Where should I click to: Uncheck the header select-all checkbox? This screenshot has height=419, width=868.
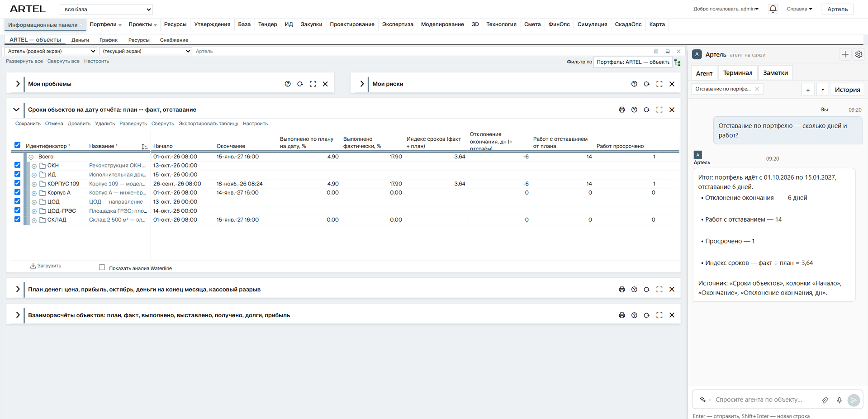pos(17,145)
